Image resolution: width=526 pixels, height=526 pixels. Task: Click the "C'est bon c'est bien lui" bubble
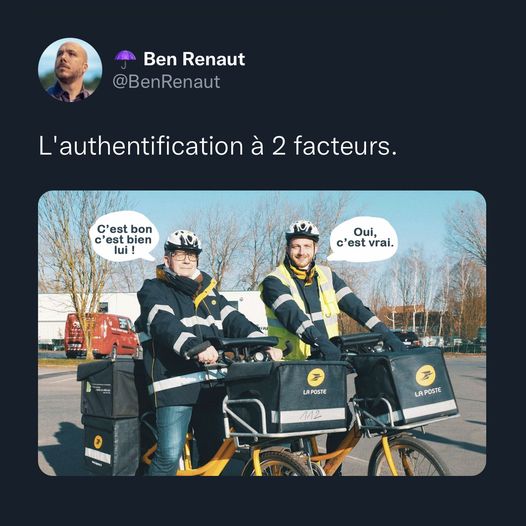(x=124, y=236)
